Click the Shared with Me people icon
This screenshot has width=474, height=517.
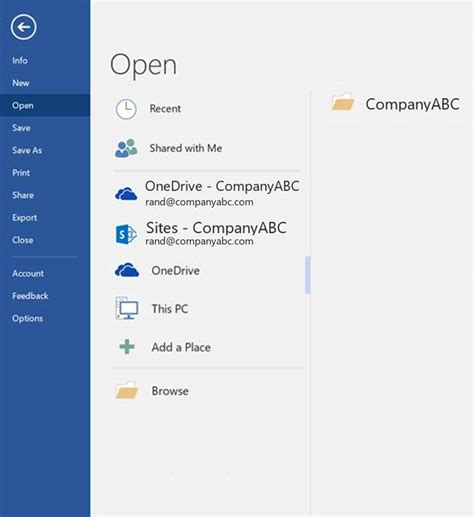coord(126,148)
